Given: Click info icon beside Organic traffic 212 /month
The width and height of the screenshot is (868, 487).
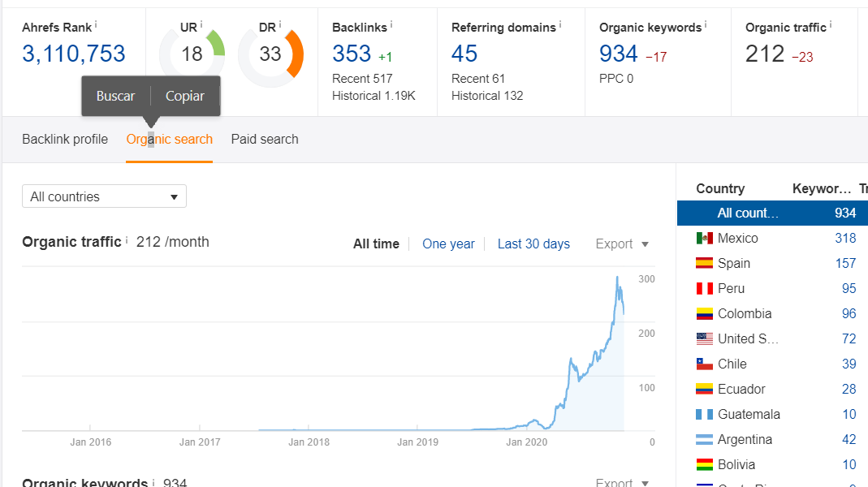Looking at the screenshot, I should click(126, 239).
